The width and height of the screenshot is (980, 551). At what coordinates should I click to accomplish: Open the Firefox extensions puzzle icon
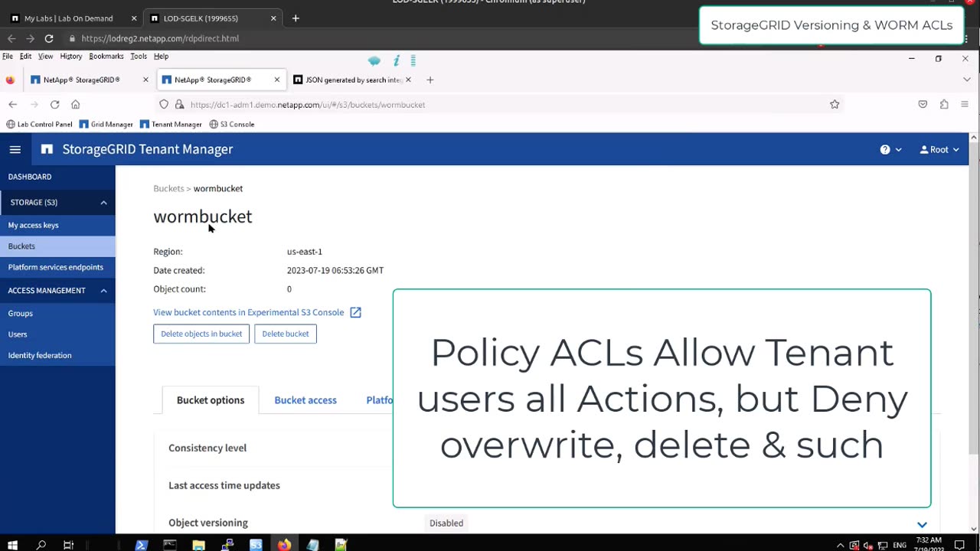pyautogui.click(x=944, y=105)
